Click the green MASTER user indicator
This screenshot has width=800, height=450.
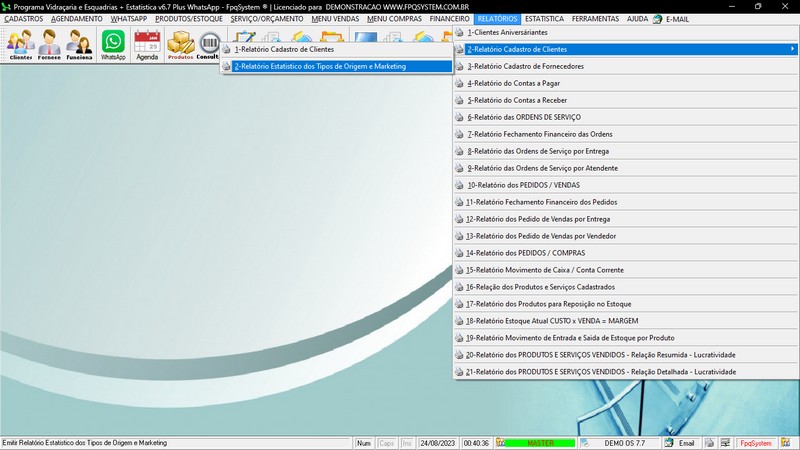point(540,442)
